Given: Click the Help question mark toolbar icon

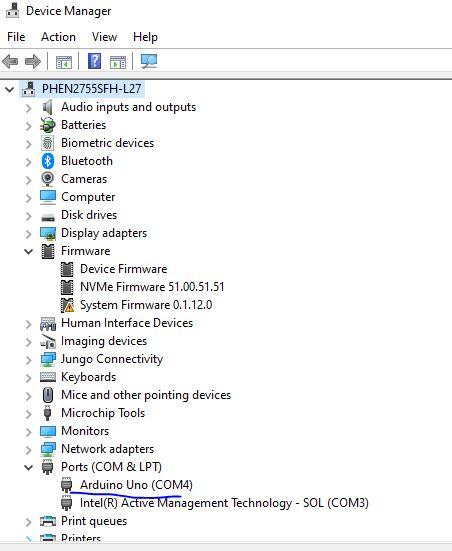Looking at the screenshot, I should pyautogui.click(x=94, y=61).
